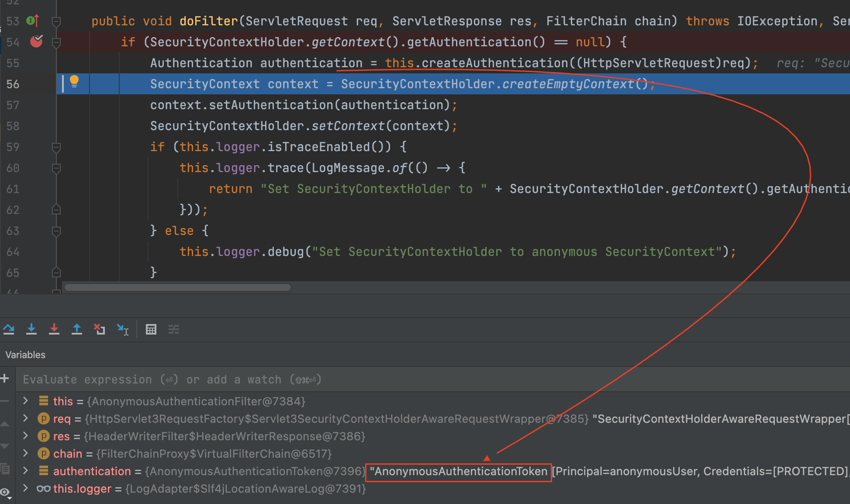Expand the 'this' AnonymousAuthenticationFilter variable

[26, 400]
